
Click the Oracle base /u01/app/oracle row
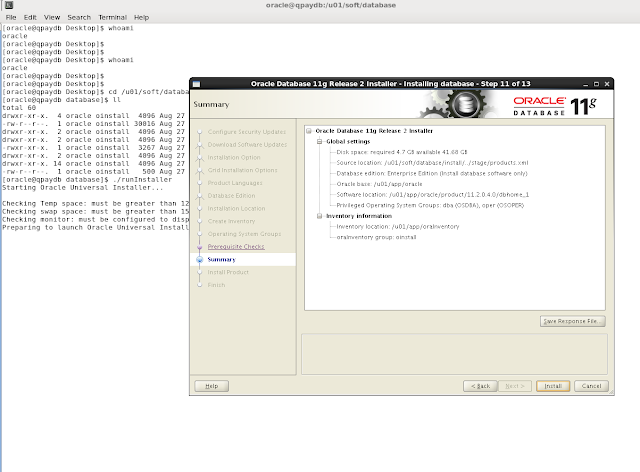(379, 184)
